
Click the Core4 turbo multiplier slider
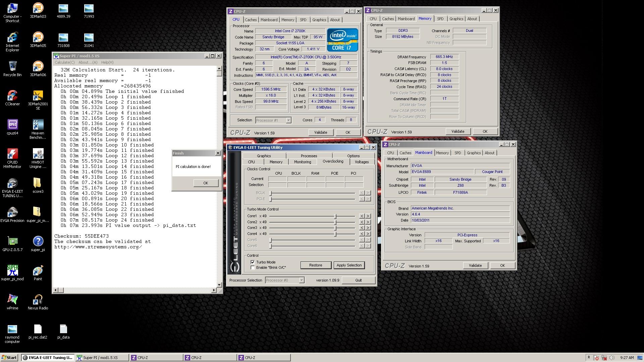335,234
